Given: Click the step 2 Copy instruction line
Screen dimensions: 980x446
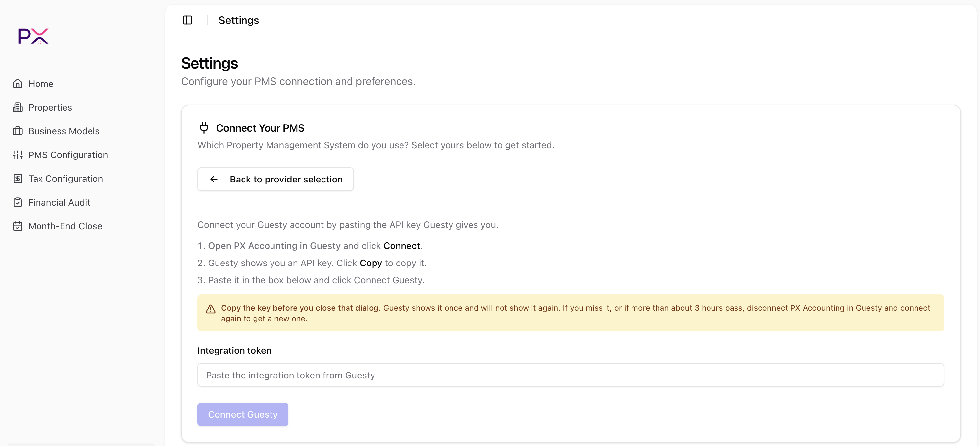Looking at the screenshot, I should pyautogui.click(x=312, y=263).
